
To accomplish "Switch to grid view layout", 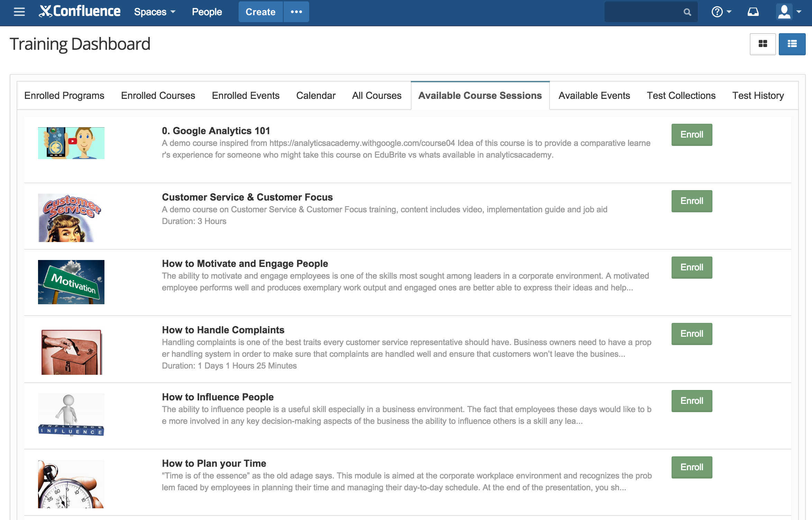I will point(763,44).
